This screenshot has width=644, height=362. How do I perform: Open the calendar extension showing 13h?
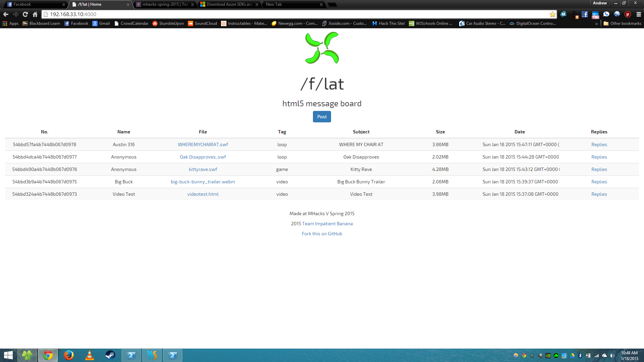click(x=595, y=15)
